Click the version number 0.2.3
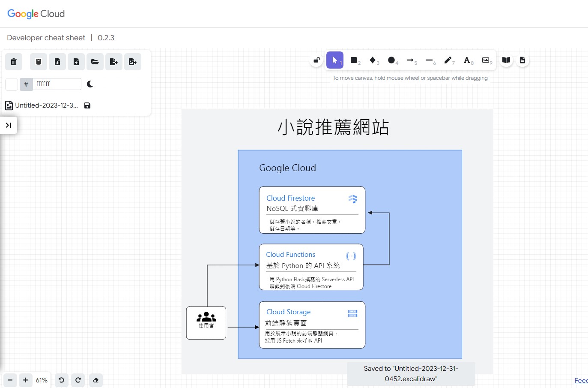 click(106, 38)
